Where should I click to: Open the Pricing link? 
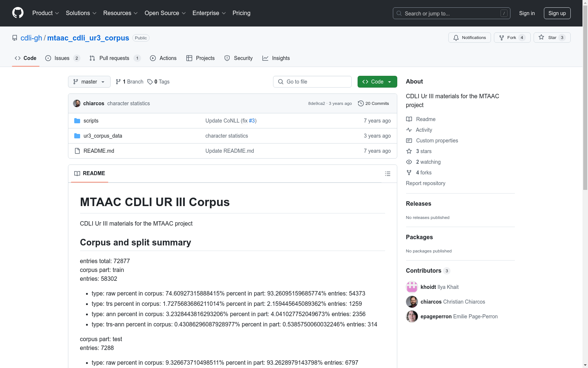[x=241, y=13]
